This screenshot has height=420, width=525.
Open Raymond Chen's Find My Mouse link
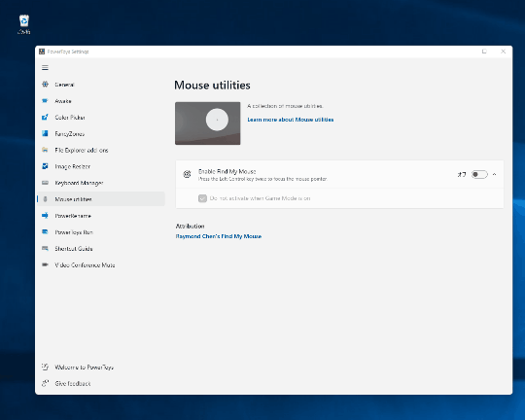[219, 236]
